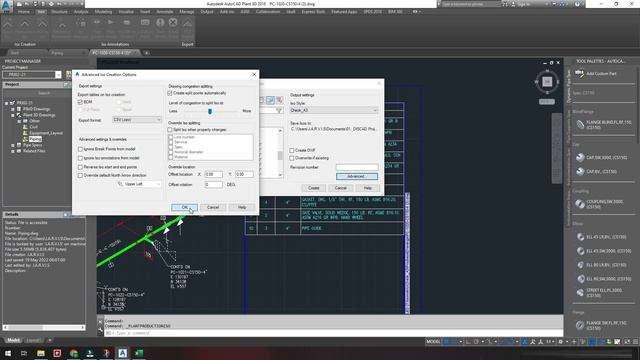This screenshot has height=360, width=640.
Task: Open Chrome from taskbar
Action: pos(73,353)
